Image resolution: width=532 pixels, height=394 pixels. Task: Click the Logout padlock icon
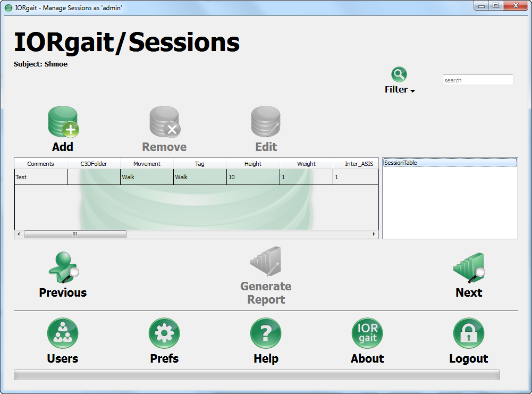(469, 333)
